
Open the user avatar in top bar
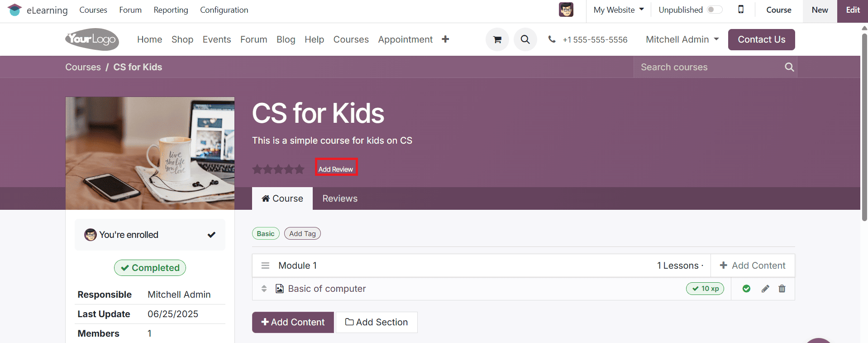coord(566,10)
